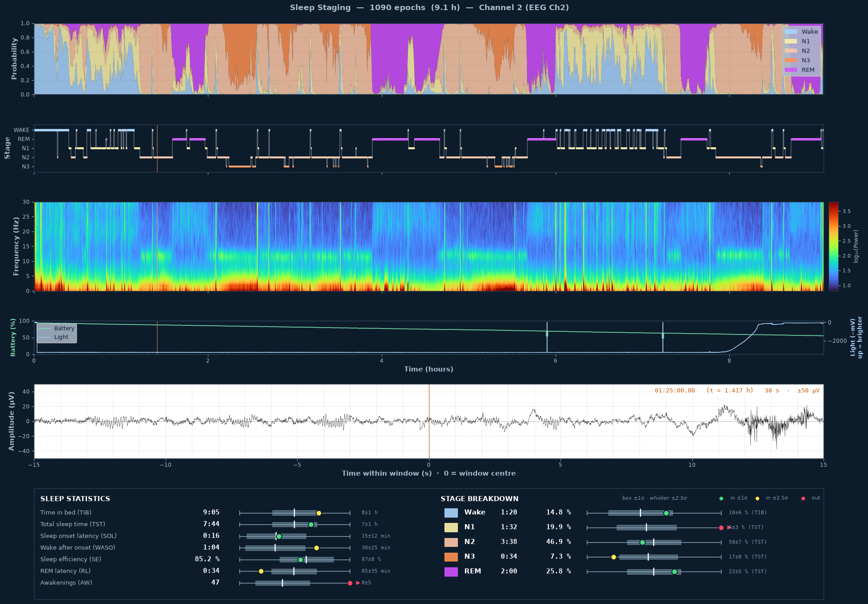Image resolution: width=868 pixels, height=604 pixels.
Task: Click the green marker in the Wake breakdown row
Action: (666, 513)
